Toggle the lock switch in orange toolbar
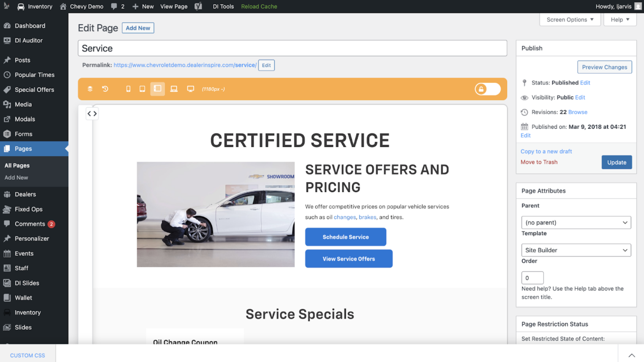This screenshot has height=362, width=644. click(488, 89)
